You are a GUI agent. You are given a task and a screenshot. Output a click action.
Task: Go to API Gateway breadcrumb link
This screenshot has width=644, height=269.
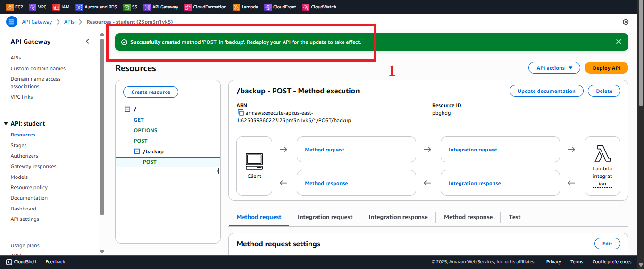pyautogui.click(x=37, y=22)
